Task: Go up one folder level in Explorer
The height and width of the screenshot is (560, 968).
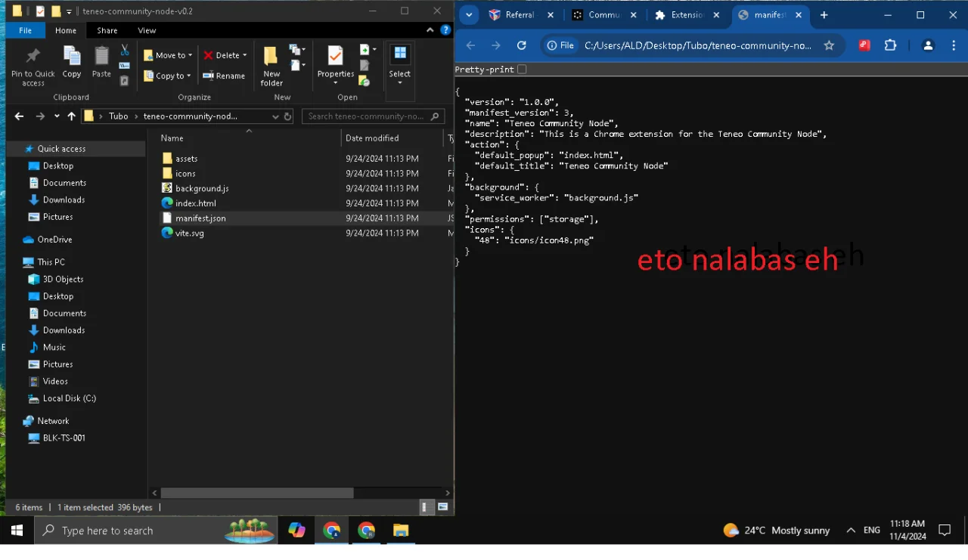Action: 72,116
